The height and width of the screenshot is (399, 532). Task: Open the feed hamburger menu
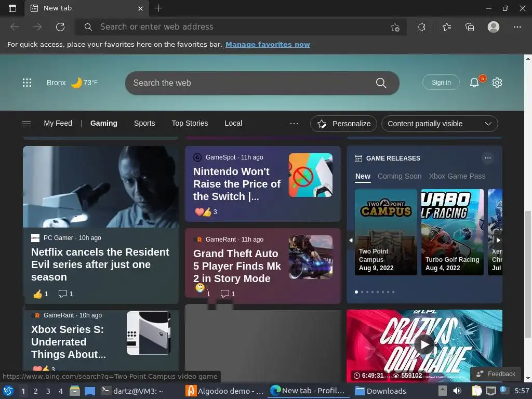click(26, 124)
